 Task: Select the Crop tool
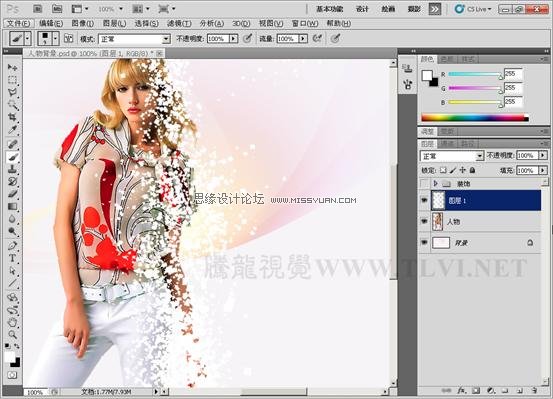tap(13, 117)
